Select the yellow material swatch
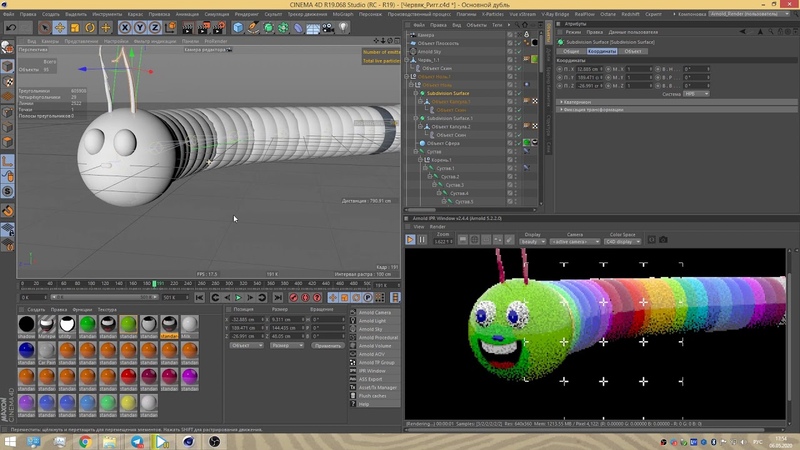Viewport: 800px width, 450px height. (129, 403)
